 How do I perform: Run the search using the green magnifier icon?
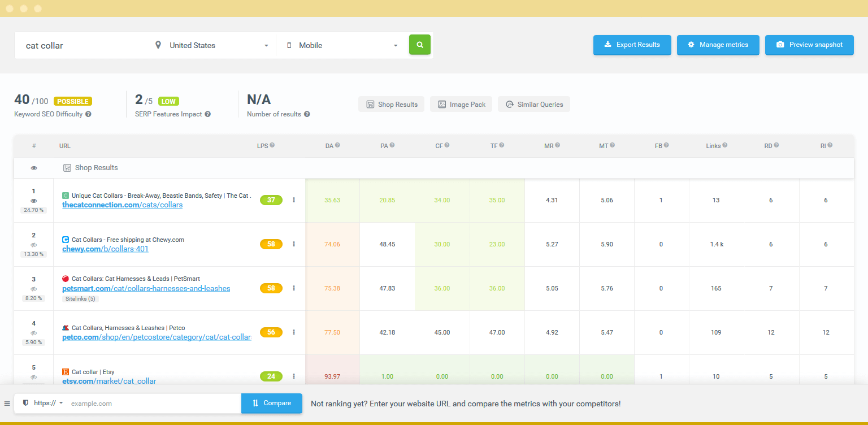coord(419,45)
